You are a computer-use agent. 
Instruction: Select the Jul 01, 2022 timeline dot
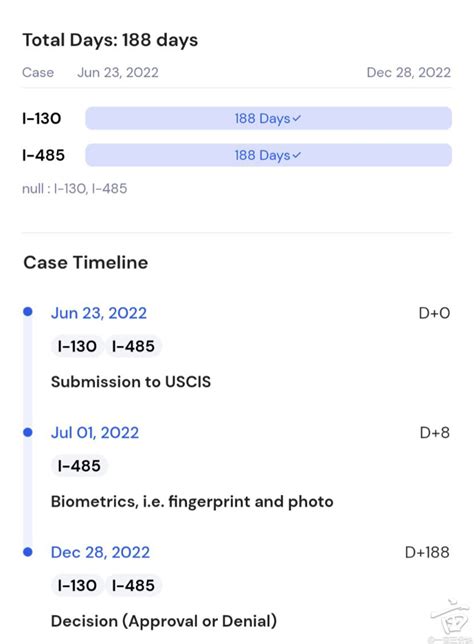(x=28, y=432)
